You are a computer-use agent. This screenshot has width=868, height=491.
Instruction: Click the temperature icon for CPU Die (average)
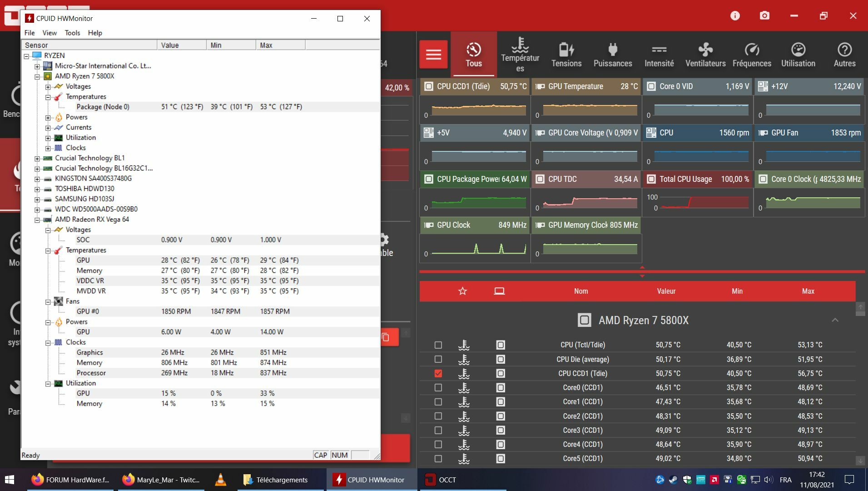point(463,359)
